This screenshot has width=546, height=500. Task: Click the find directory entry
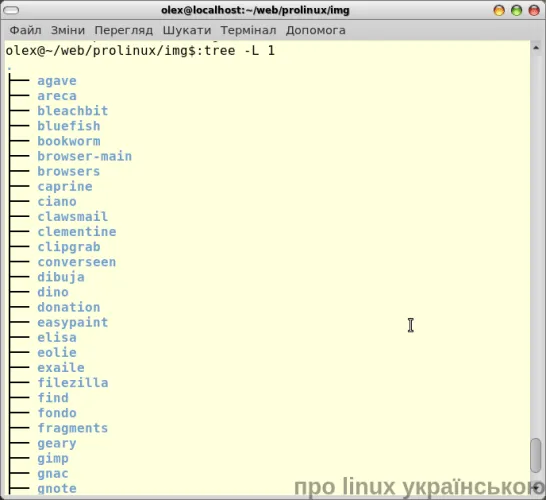pos(53,398)
